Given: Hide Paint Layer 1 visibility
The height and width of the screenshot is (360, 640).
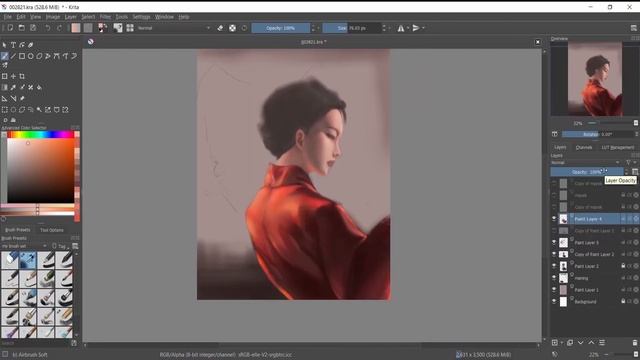Looking at the screenshot, I should click(x=554, y=289).
